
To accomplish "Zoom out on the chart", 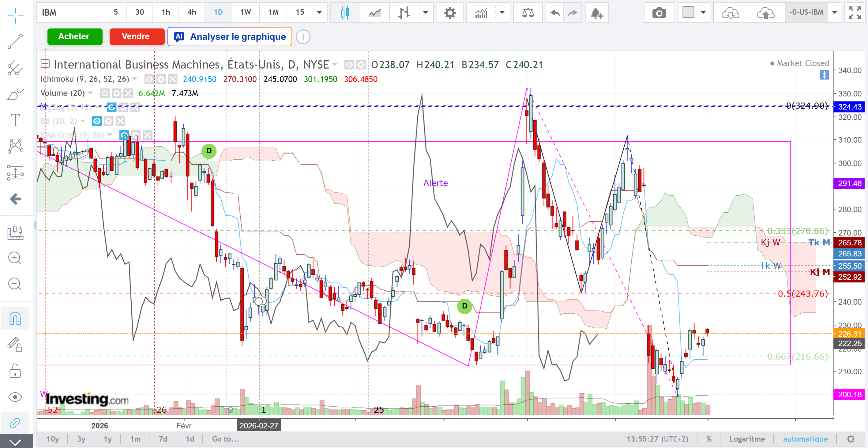I will coord(15,284).
